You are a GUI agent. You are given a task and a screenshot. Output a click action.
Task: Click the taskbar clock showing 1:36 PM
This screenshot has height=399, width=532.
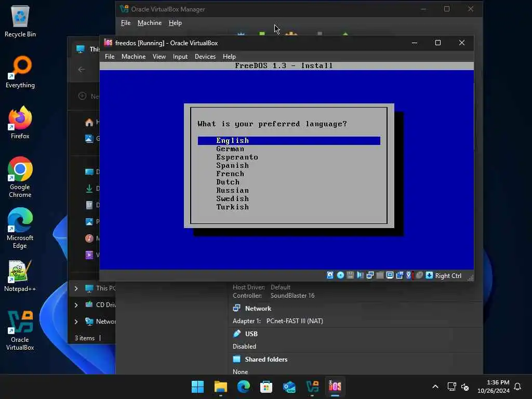494,387
